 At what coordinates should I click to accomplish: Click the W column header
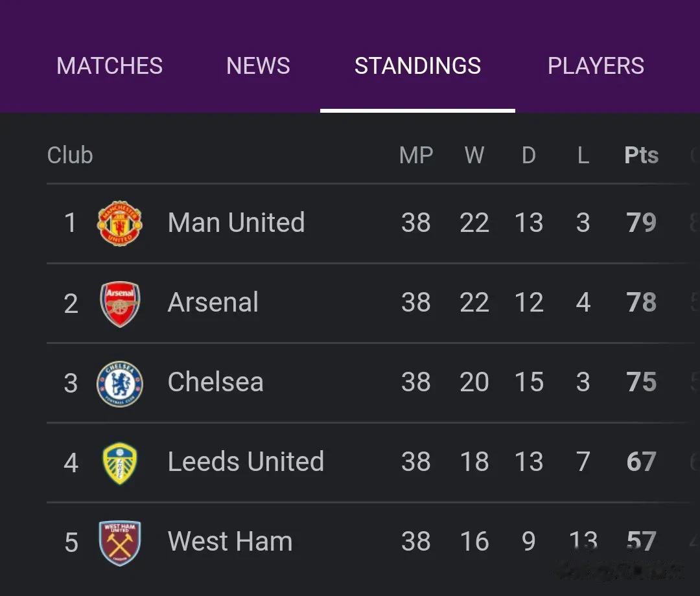(474, 155)
